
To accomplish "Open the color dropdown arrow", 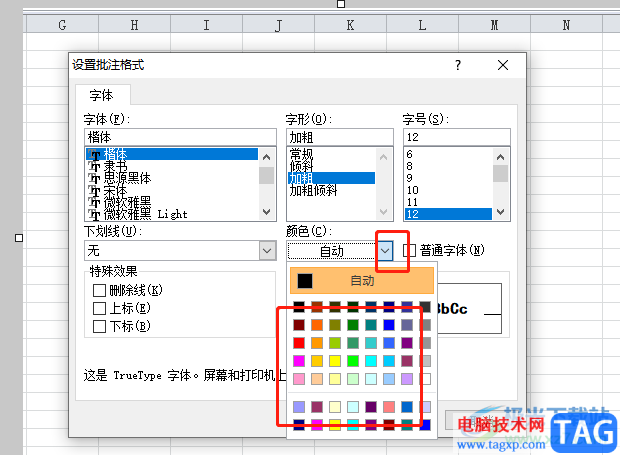I will click(x=385, y=251).
